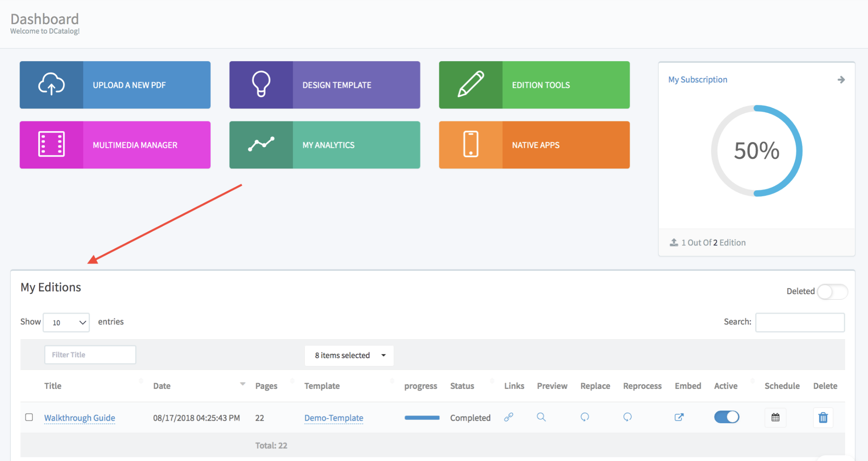This screenshot has width=868, height=461.
Task: Click the My Subscription arrow icon
Action: tap(841, 80)
